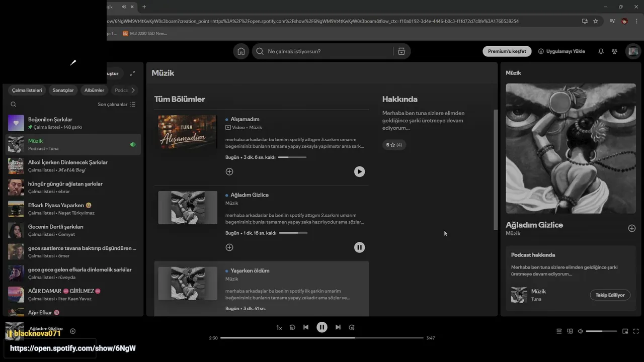
Task: Skip to previous track
Action: (x=306, y=327)
